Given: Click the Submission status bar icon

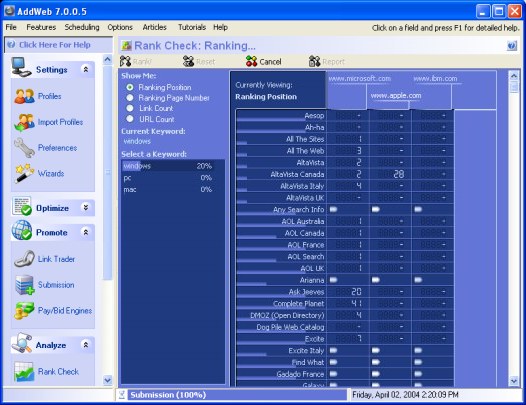Looking at the screenshot, I should coord(122,395).
